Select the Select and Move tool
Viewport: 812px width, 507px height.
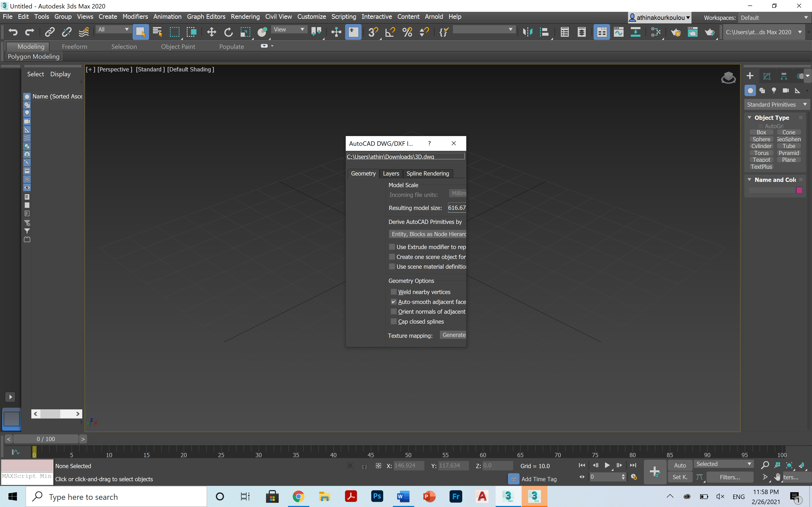pyautogui.click(x=212, y=32)
